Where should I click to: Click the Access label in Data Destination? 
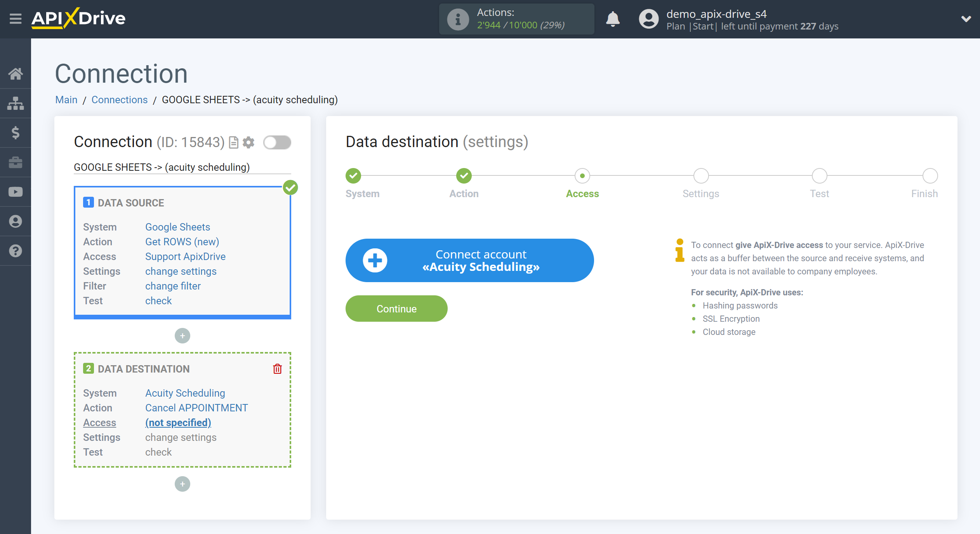point(99,423)
